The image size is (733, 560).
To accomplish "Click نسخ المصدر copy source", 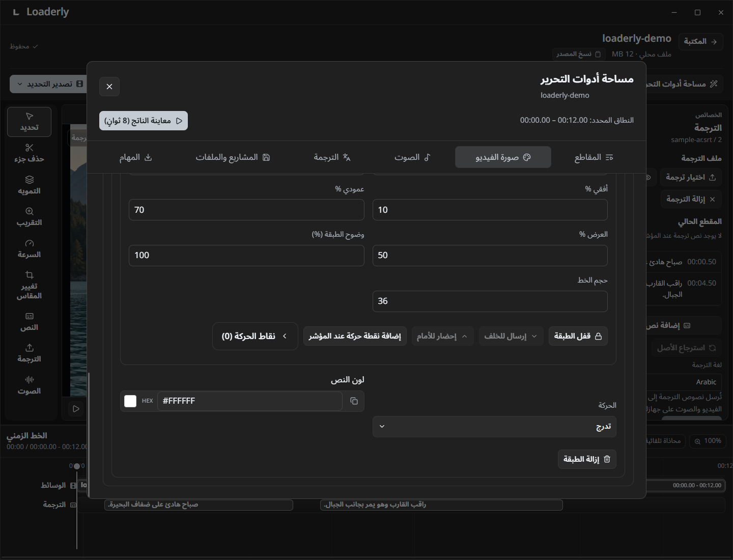I will [578, 54].
